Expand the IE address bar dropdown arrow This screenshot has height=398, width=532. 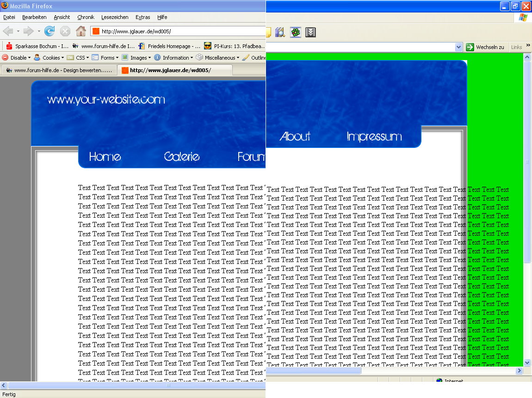pyautogui.click(x=458, y=47)
